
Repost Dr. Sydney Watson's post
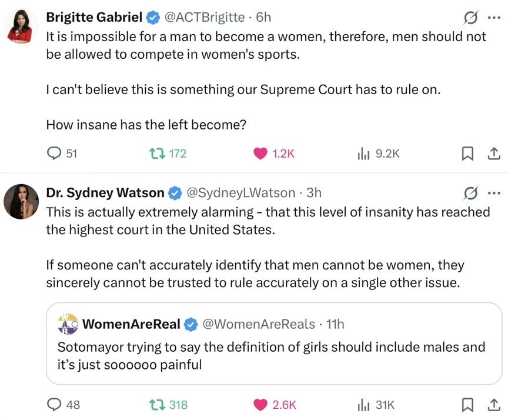pyautogui.click(x=156, y=405)
